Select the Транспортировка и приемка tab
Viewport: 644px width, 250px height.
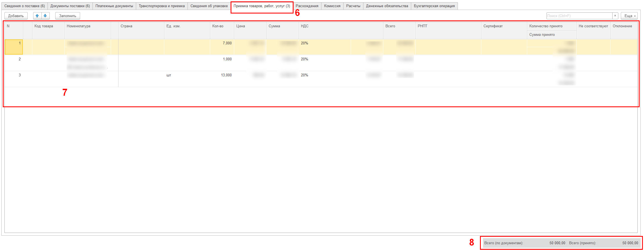tap(162, 6)
